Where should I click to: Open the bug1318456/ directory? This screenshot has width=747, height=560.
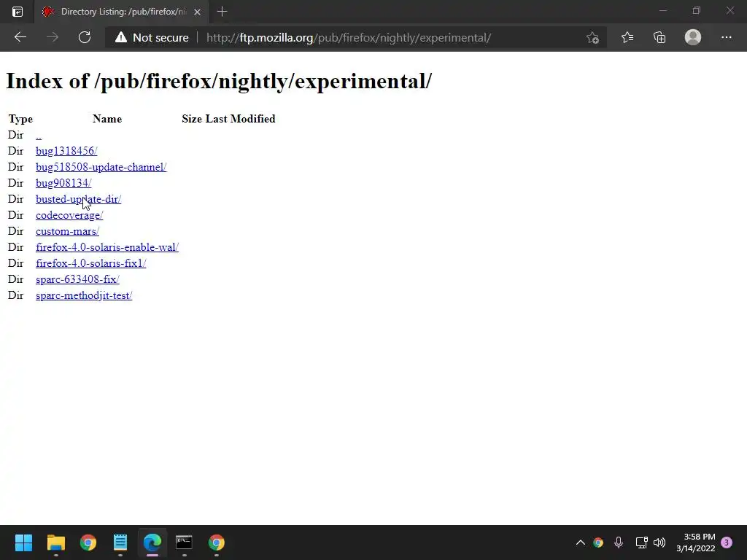tap(66, 151)
